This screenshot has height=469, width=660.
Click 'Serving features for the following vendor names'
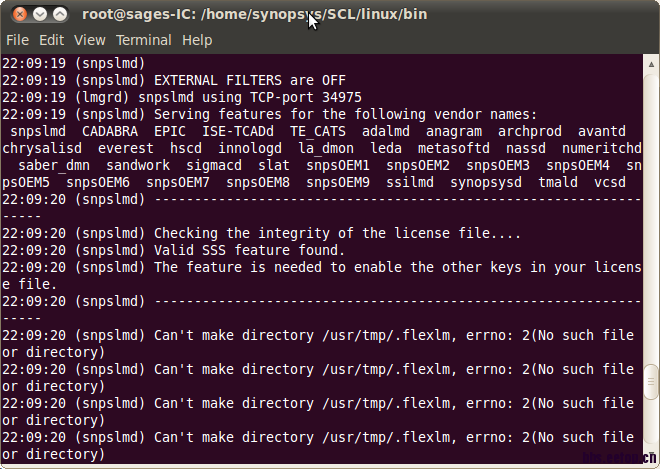tap(345, 114)
